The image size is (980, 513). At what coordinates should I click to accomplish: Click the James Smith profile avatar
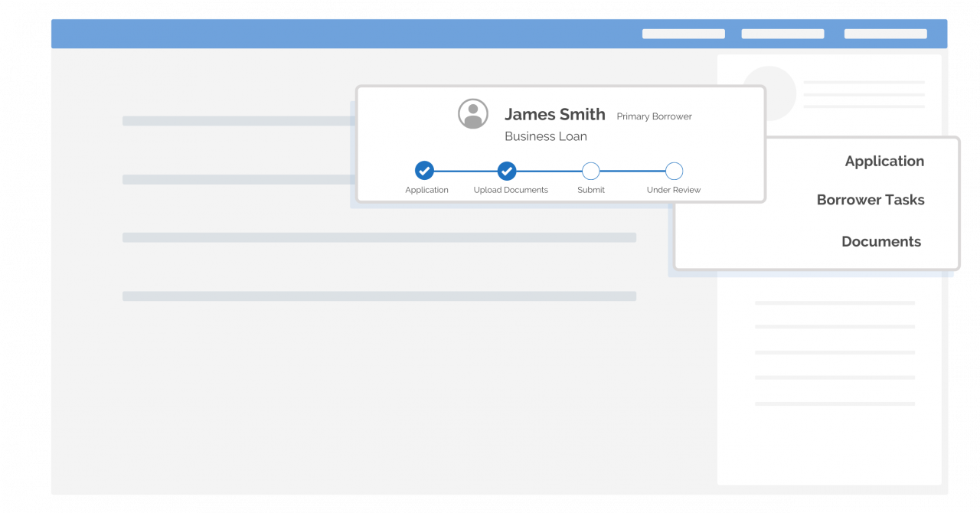click(x=472, y=113)
